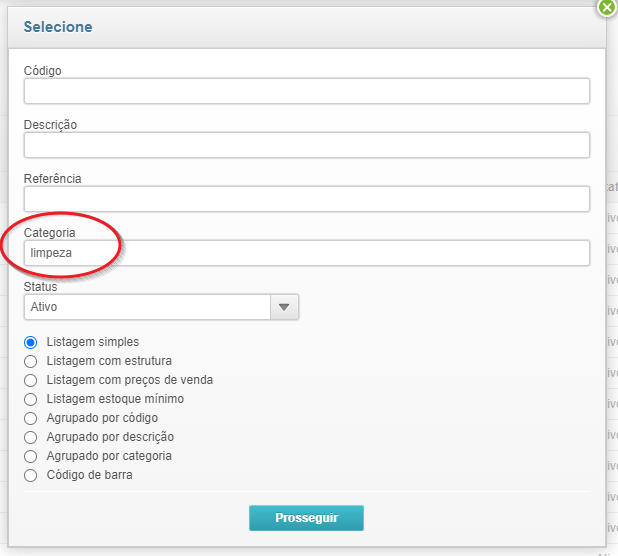Select Agrupado por categoria radio button
618x556 pixels.
(31, 456)
